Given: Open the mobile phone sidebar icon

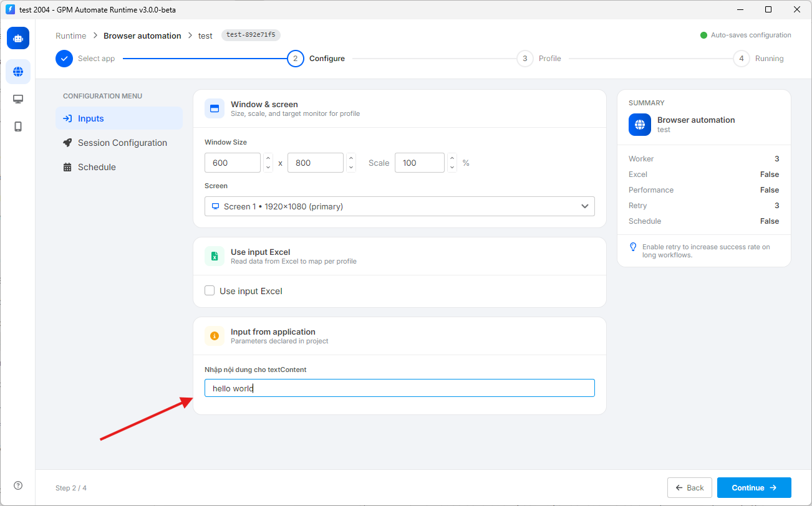Looking at the screenshot, I should click(x=18, y=126).
